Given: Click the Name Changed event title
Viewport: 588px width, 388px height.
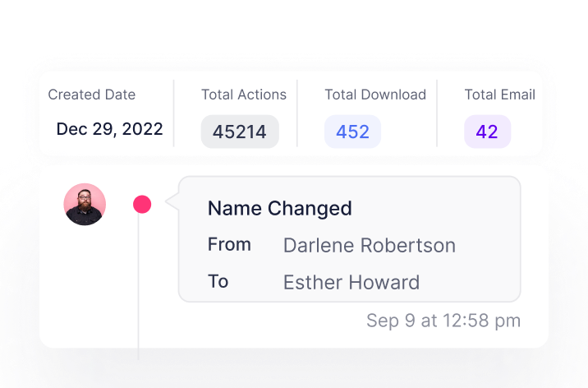Looking at the screenshot, I should point(279,208).
